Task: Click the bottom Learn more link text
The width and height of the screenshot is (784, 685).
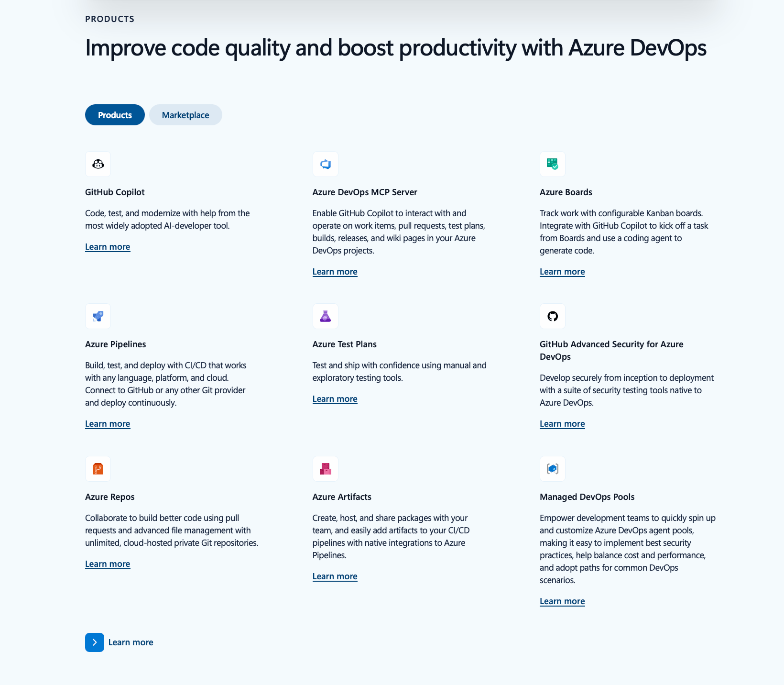Action: tap(131, 642)
